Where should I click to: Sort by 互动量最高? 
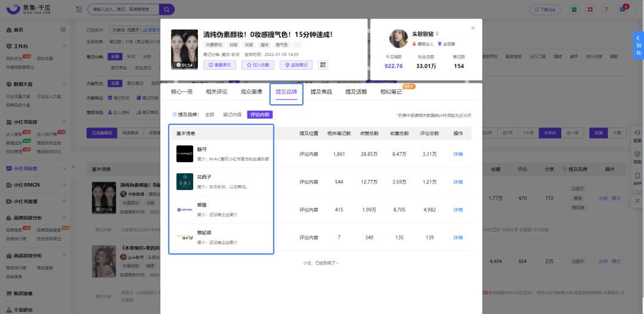(x=103, y=133)
